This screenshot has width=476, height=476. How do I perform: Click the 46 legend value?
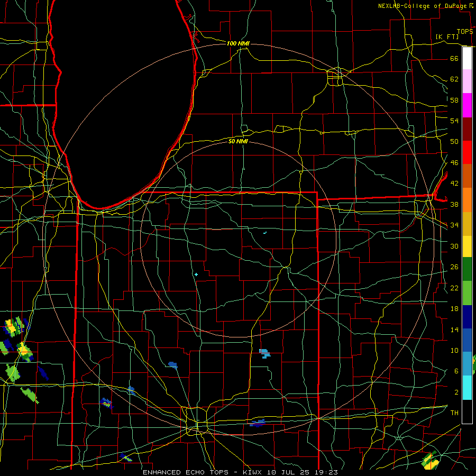coord(454,163)
